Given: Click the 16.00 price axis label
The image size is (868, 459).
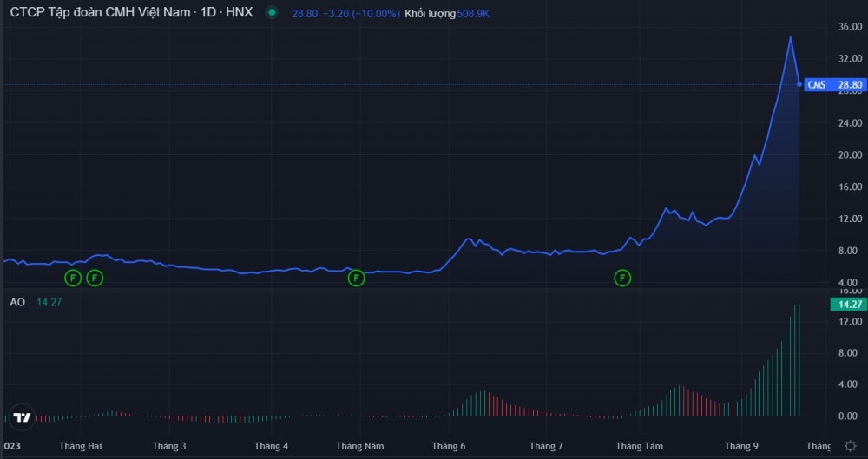Looking at the screenshot, I should point(850,187).
